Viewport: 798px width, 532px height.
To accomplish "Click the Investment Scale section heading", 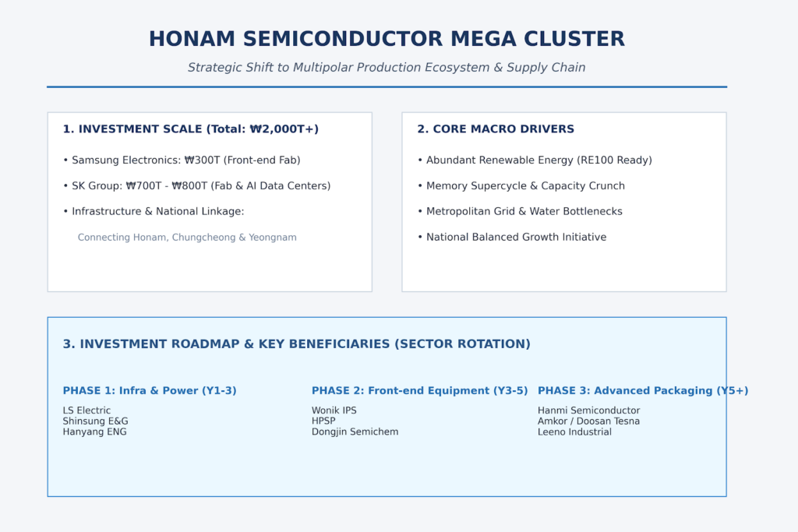I will (190, 129).
